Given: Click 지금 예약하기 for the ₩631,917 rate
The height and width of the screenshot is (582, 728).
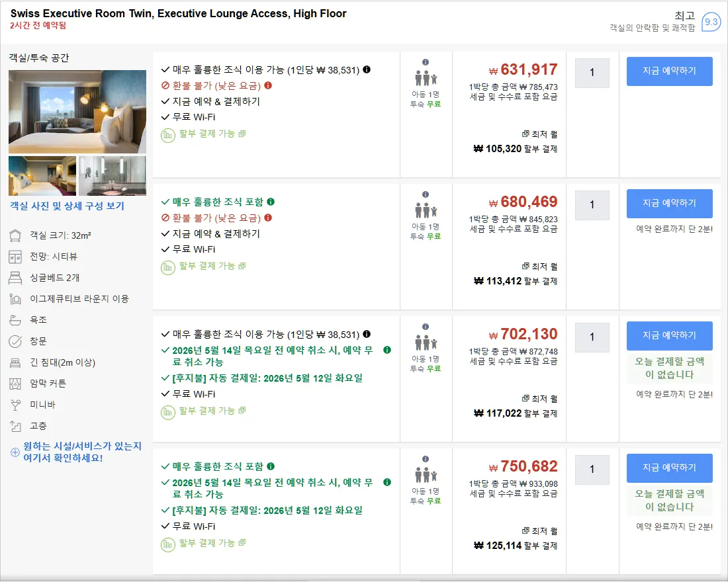Looking at the screenshot, I should (670, 71).
